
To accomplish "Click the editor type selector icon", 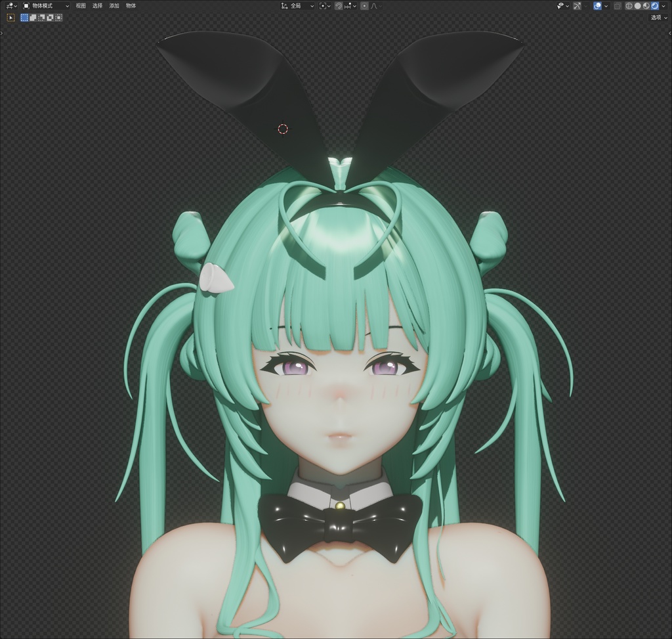I will pos(9,5).
